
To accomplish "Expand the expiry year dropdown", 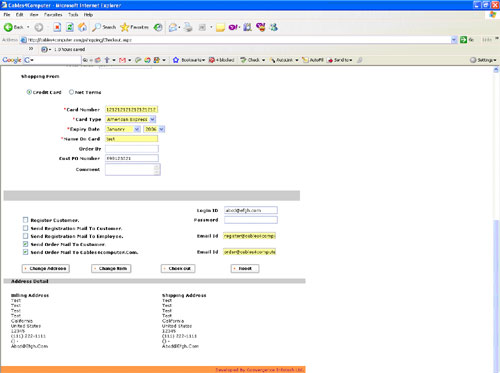I will 154,129.
